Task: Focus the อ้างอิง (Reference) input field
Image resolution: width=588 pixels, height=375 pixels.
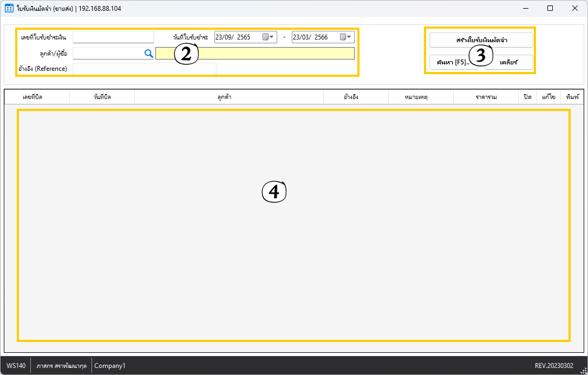Action: pyautogui.click(x=144, y=69)
